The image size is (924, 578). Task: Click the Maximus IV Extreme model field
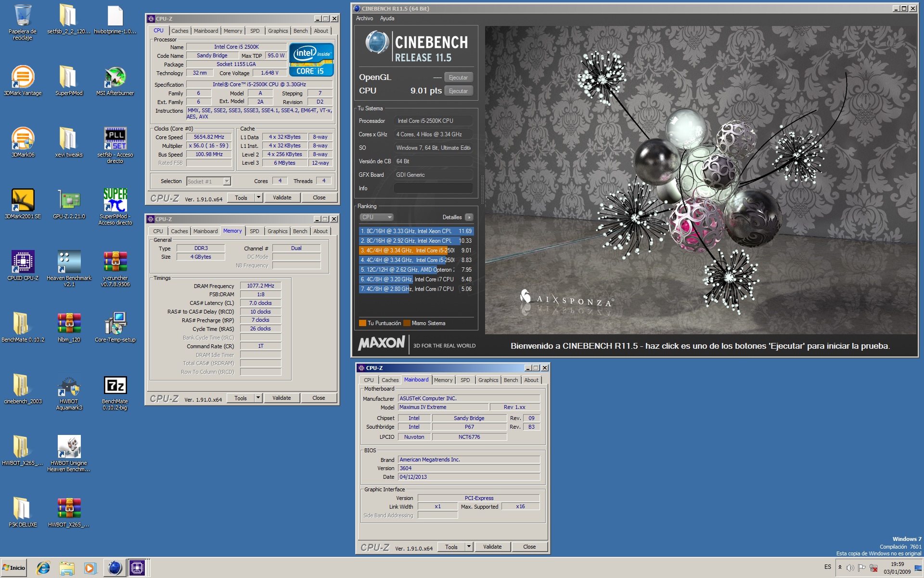coord(443,407)
